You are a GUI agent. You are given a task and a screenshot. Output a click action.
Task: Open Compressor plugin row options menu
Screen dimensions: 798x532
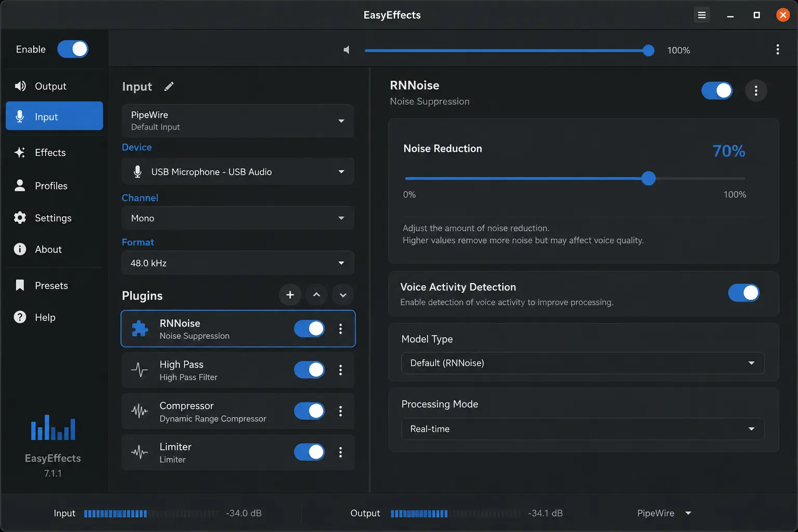tap(340, 411)
